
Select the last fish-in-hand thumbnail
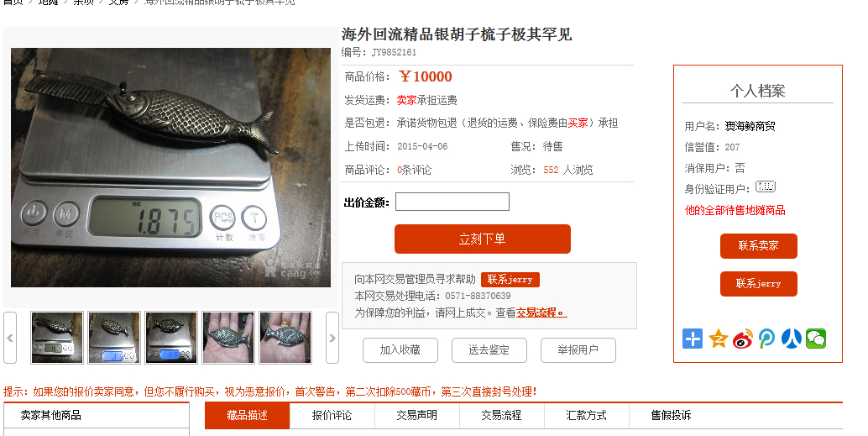[285, 338]
